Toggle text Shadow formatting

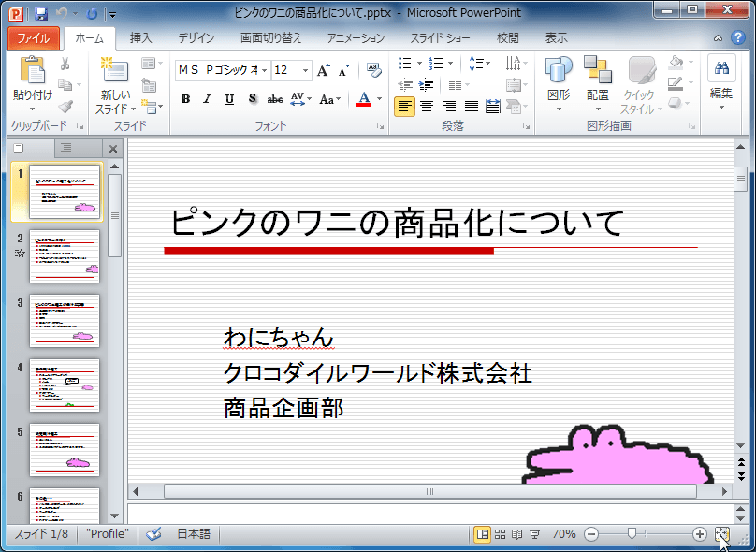point(253,99)
